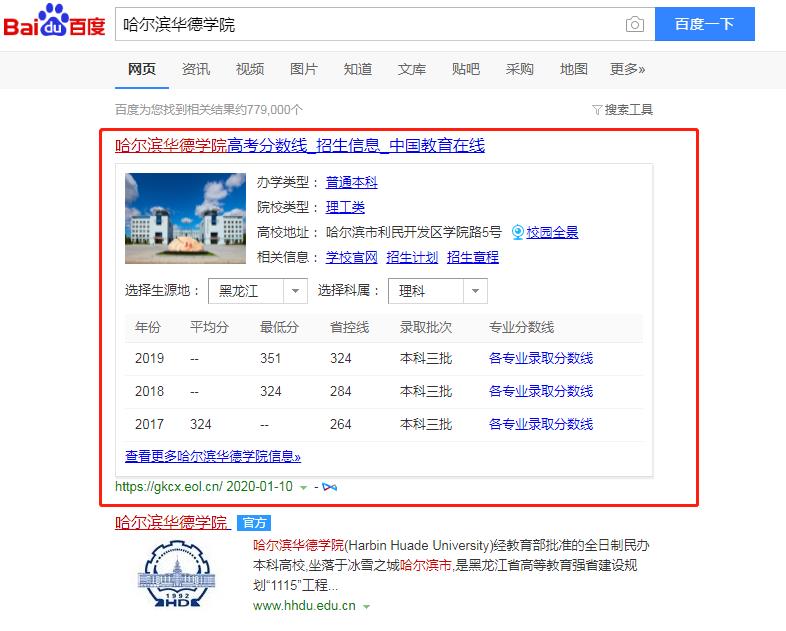786x631 pixels.
Task: Open 各专业录取分数线 for 2017
Action: [541, 425]
